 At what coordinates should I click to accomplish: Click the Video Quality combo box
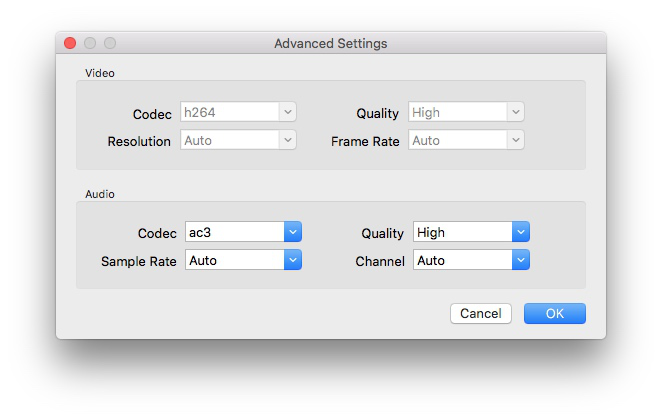click(466, 113)
